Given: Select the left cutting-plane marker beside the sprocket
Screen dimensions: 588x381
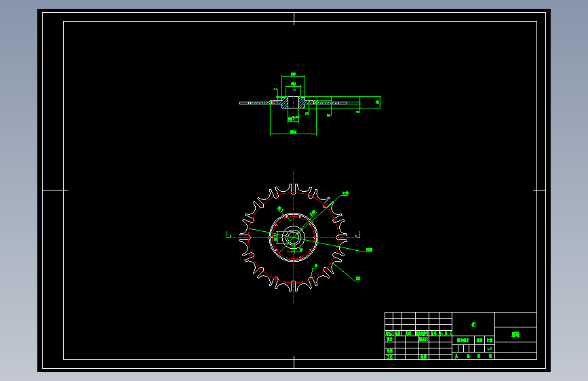Looking at the screenshot, I should coord(229,235).
